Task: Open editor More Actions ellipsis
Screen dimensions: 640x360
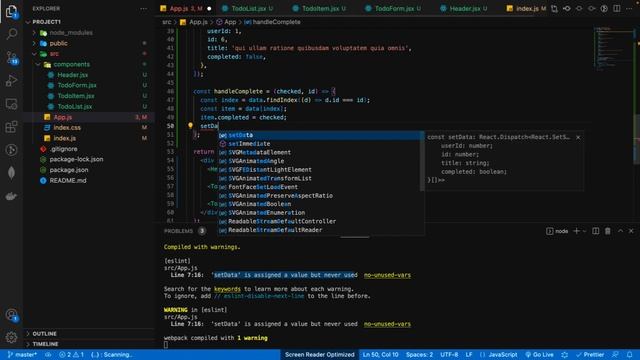Action: click(629, 8)
